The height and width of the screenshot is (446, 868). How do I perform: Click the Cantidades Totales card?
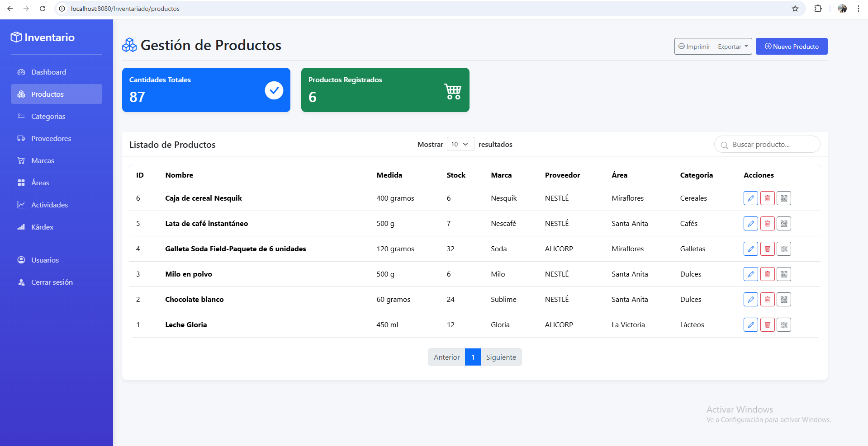pos(206,90)
